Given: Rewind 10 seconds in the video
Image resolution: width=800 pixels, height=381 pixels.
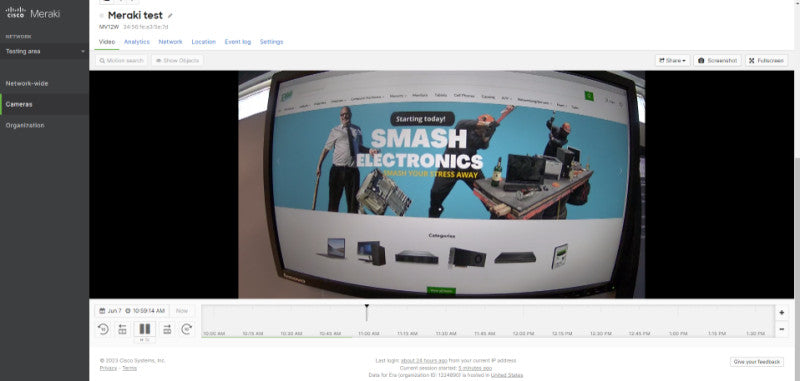Looking at the screenshot, I should coord(103,329).
